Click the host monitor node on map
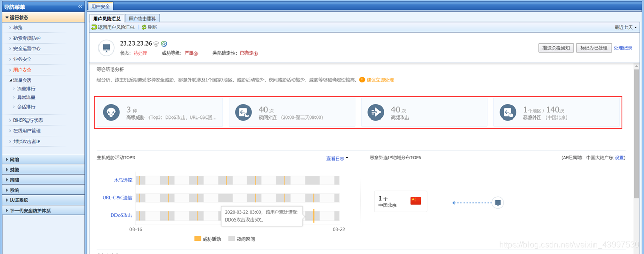 (x=498, y=202)
